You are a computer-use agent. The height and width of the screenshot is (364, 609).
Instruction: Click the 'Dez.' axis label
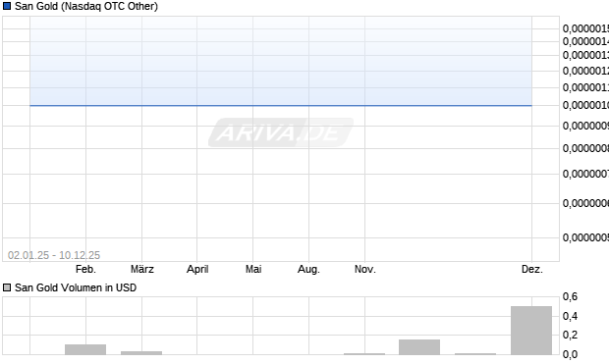click(x=532, y=269)
